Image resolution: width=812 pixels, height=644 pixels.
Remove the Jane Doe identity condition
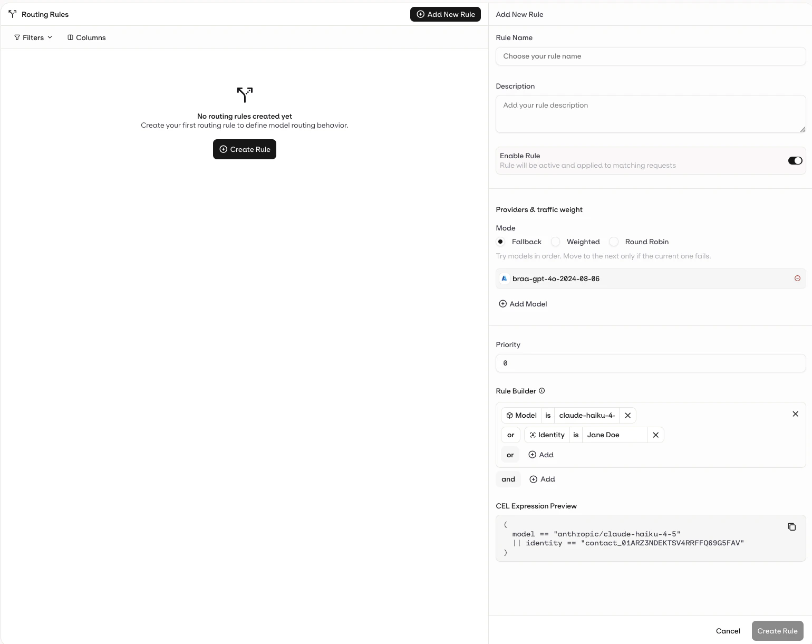point(655,435)
